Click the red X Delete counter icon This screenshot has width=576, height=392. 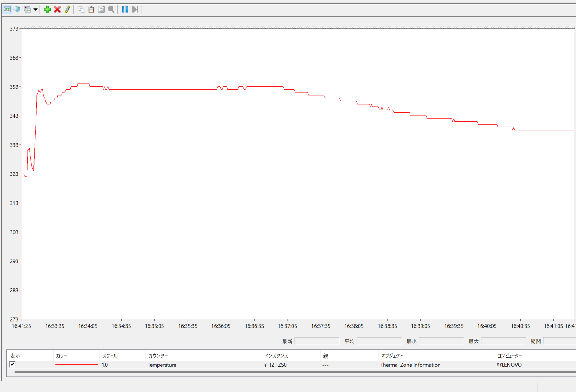(57, 10)
